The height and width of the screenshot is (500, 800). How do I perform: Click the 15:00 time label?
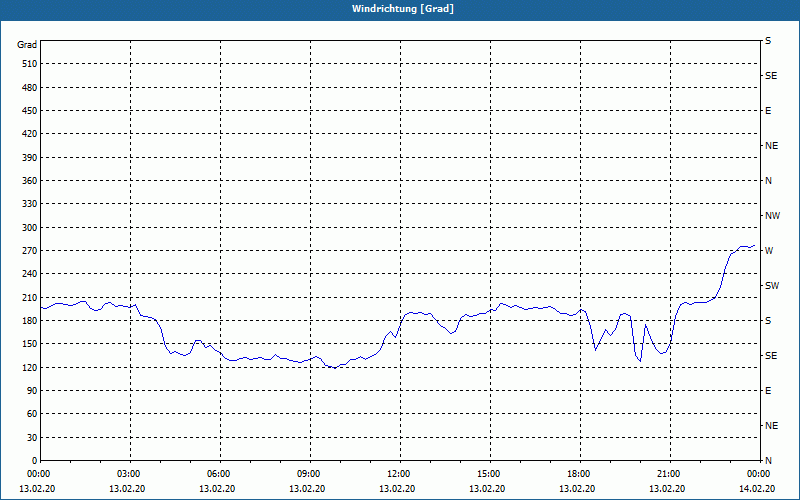point(488,474)
